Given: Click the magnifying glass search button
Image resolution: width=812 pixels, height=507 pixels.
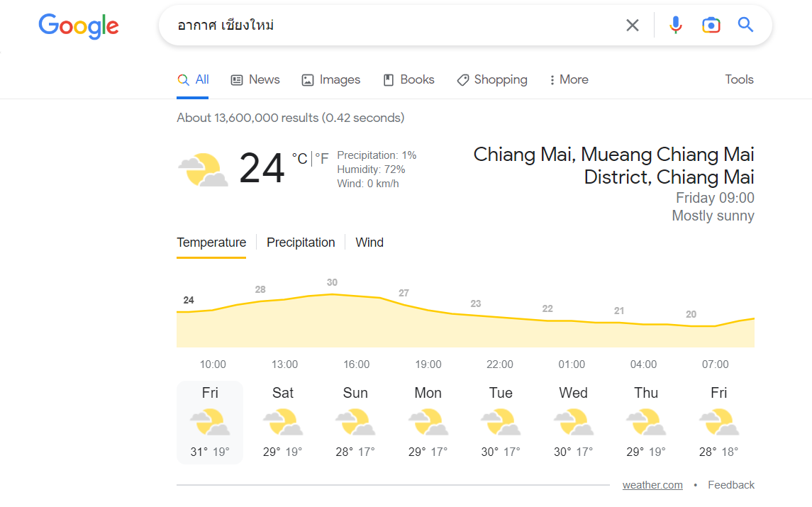Looking at the screenshot, I should point(745,26).
